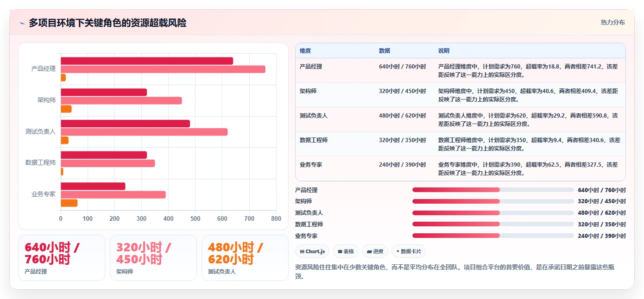Click the 架构师 chart axis label
This screenshot has height=299, width=644.
(x=46, y=100)
